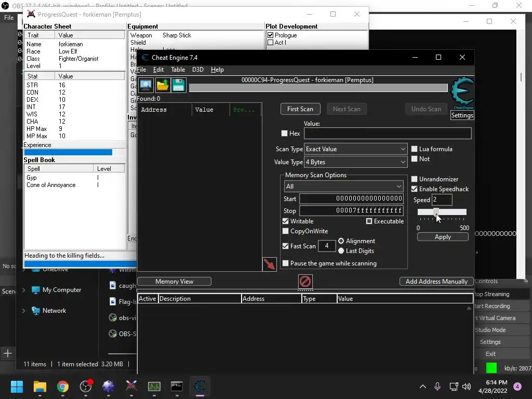
Task: Select the Alignment radio button
Action: click(x=341, y=241)
